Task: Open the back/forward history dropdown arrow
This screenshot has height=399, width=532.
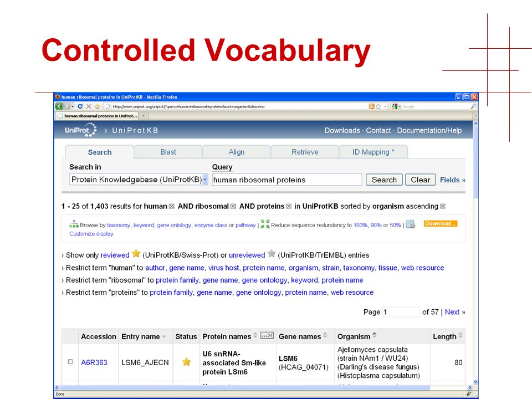Action: pyautogui.click(x=73, y=106)
